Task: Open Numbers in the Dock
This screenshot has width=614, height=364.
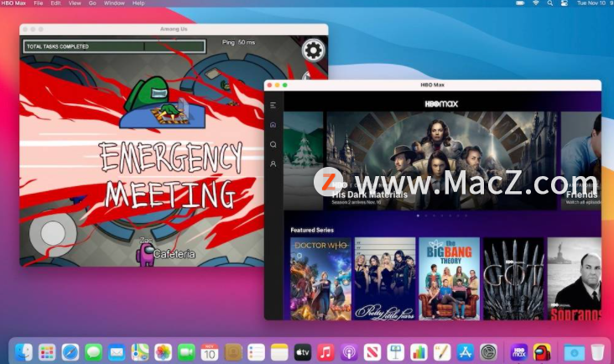Action: coord(419,352)
